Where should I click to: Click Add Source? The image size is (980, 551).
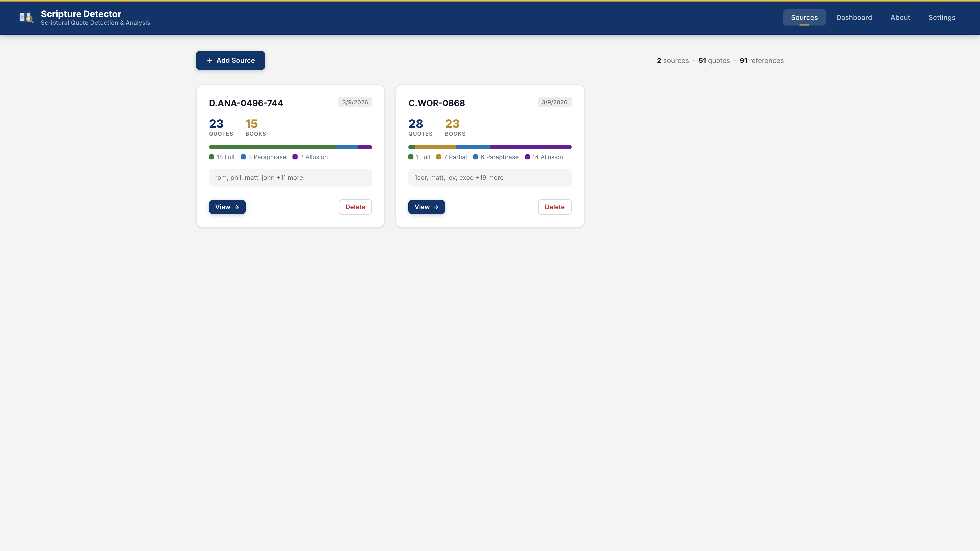tap(230, 60)
